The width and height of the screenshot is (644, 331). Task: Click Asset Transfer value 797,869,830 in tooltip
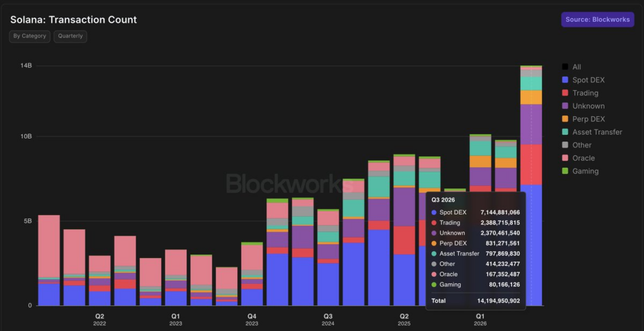(503, 254)
